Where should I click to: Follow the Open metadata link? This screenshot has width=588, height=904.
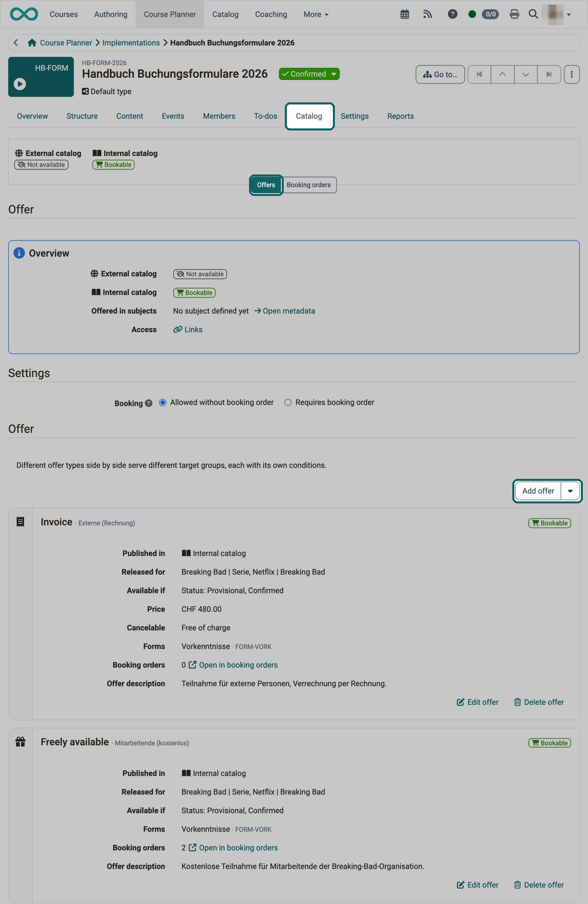coord(284,311)
